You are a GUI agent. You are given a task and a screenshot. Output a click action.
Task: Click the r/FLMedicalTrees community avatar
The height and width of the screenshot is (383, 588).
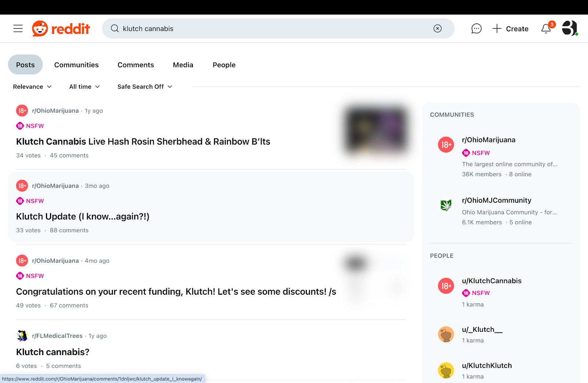(22, 336)
